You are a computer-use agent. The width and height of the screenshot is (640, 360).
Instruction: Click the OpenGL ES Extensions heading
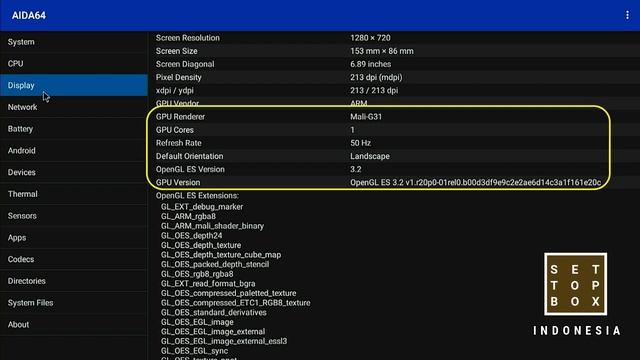point(197,196)
